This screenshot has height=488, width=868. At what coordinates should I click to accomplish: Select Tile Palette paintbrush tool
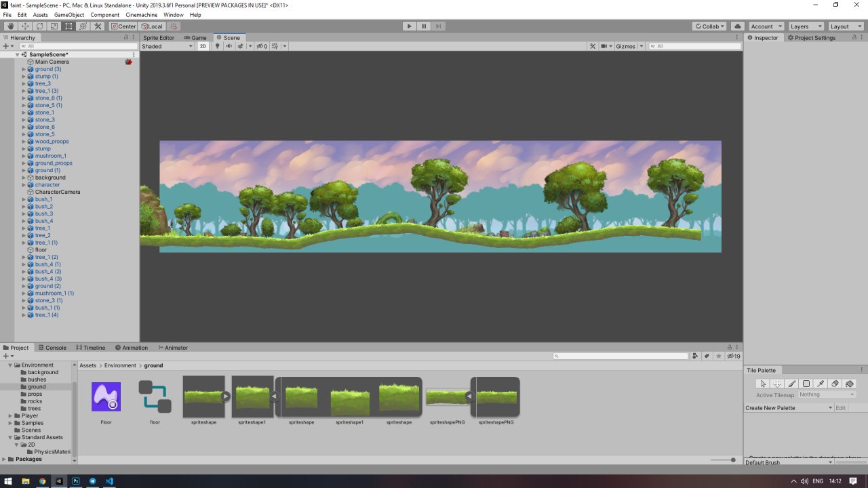click(x=791, y=384)
